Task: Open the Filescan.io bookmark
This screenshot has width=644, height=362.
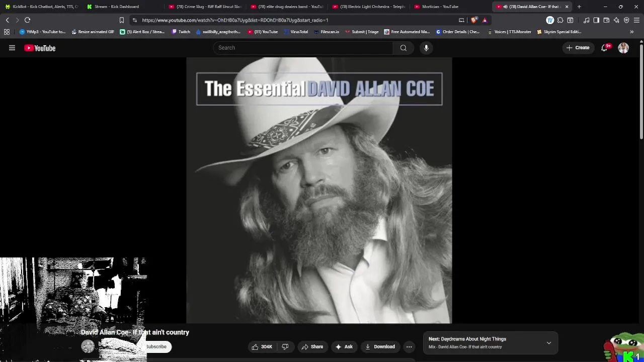Action: [327, 32]
